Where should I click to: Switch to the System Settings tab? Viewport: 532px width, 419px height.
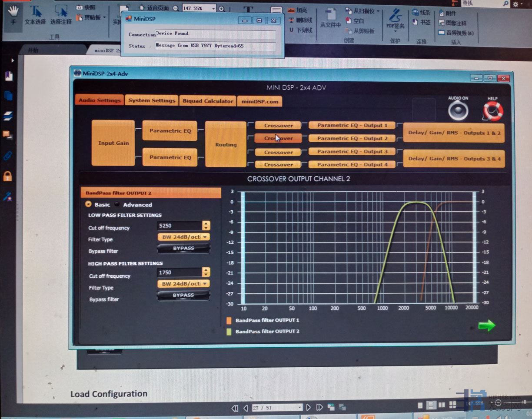tap(152, 100)
